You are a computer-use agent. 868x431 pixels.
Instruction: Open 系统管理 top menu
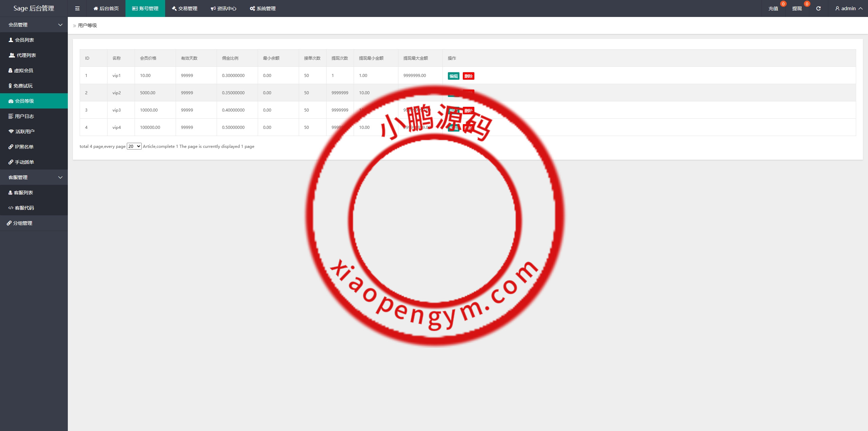(263, 8)
